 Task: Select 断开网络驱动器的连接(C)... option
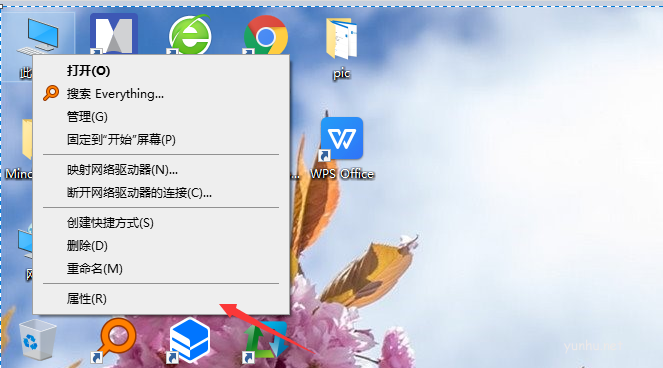(161, 192)
